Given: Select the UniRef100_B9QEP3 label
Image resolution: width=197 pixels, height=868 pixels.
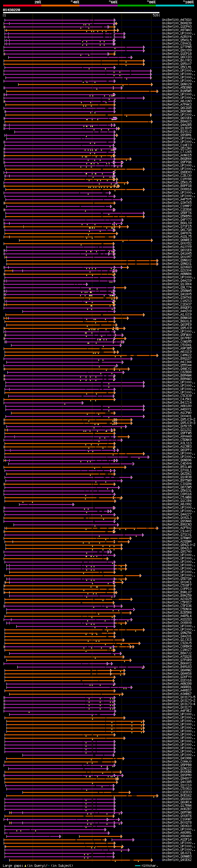Looking at the screenshot, I should (177, 308).
